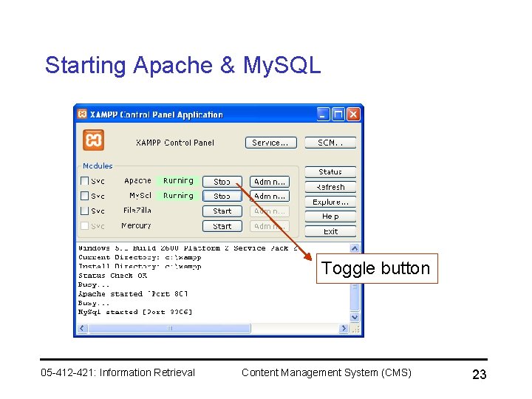The width and height of the screenshot is (532, 399).
Task: Click the Status button
Action: pyautogui.click(x=330, y=171)
